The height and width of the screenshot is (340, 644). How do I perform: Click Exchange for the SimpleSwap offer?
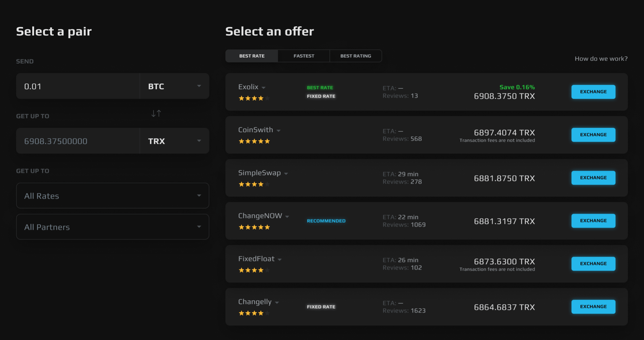[593, 178]
